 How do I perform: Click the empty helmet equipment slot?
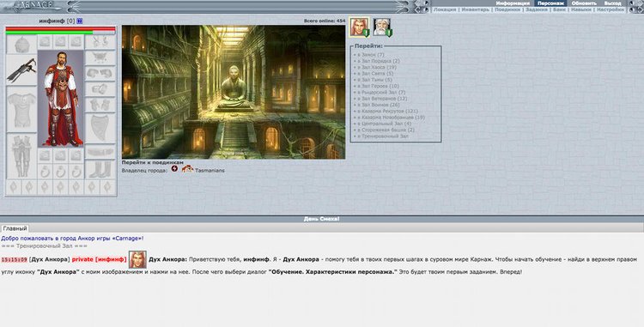(21, 45)
